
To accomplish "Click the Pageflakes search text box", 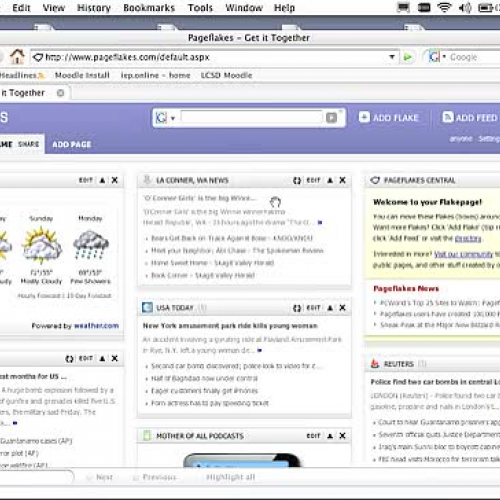I will (251, 117).
